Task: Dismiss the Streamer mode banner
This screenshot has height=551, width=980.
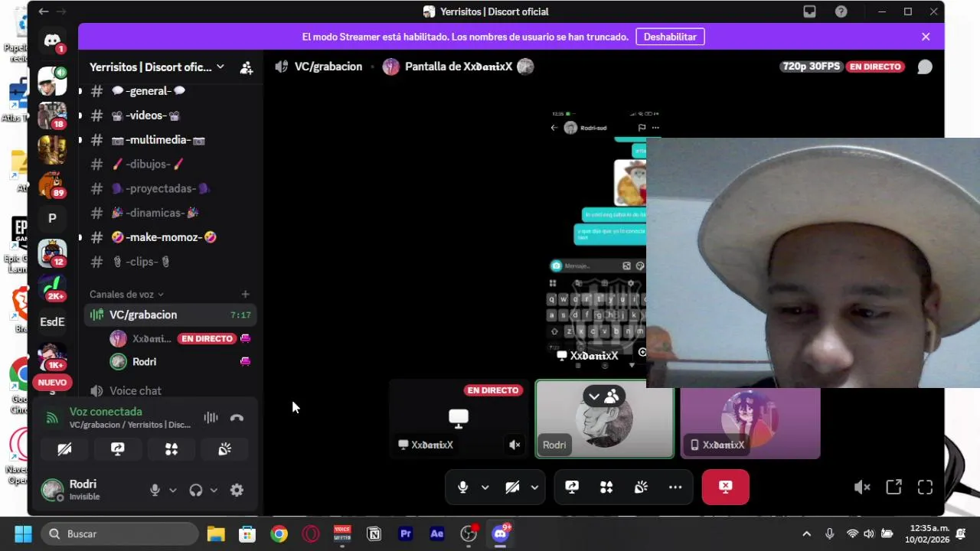Action: [x=926, y=37]
